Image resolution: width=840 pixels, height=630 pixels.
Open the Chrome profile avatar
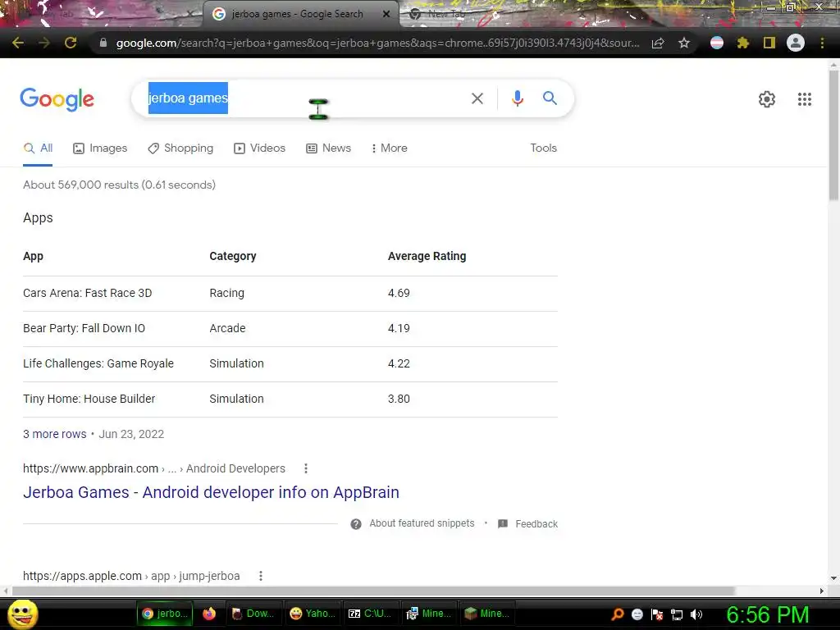(x=796, y=43)
